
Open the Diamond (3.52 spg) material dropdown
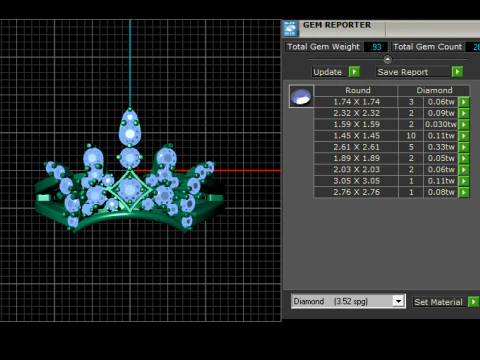398,301
